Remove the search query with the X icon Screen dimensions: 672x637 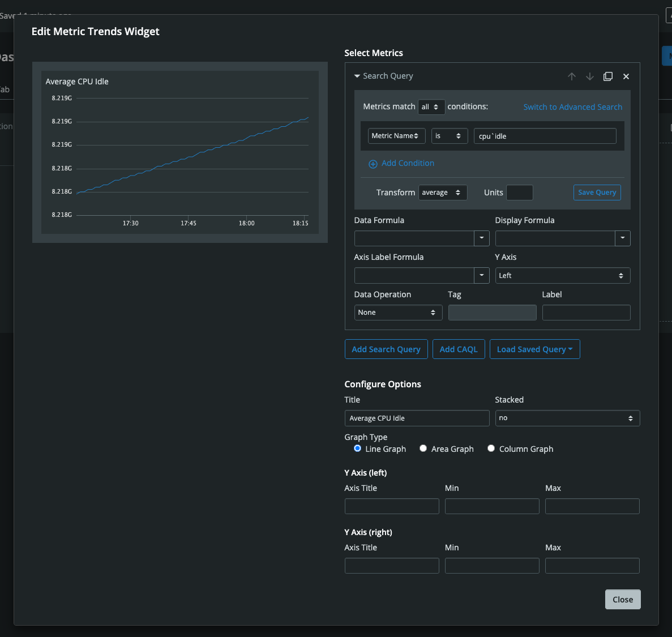coord(626,76)
